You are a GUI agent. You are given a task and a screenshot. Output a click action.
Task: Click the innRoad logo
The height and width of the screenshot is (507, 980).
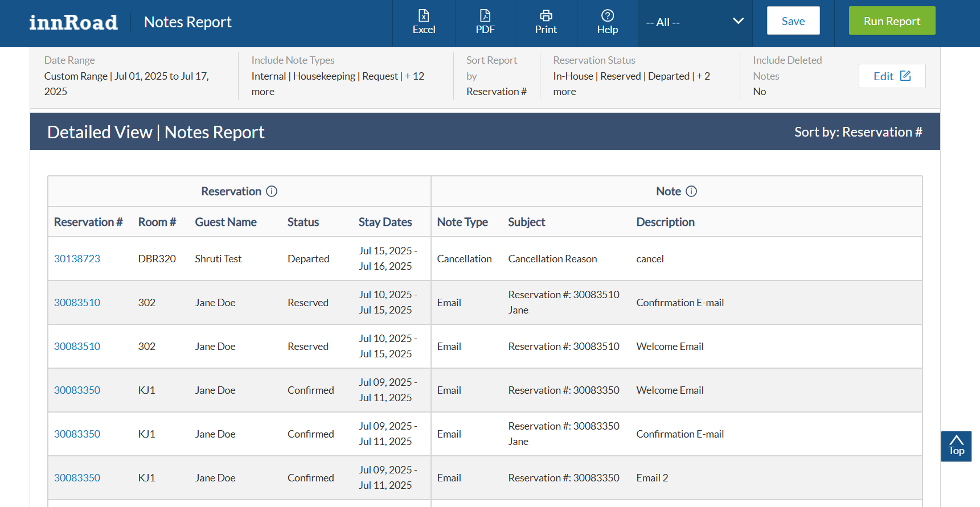coord(73,22)
